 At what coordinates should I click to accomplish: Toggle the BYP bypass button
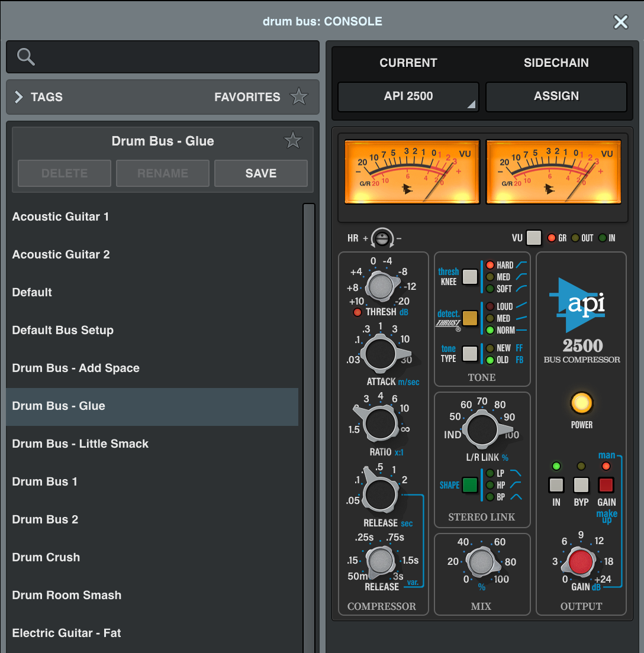[581, 485]
